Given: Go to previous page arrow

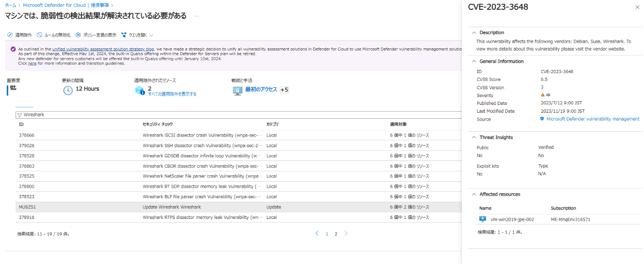Looking at the screenshot, I should coord(317,234).
